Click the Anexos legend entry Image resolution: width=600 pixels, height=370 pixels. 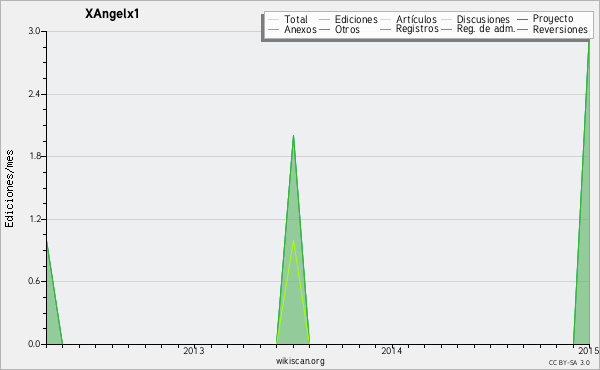click(300, 29)
